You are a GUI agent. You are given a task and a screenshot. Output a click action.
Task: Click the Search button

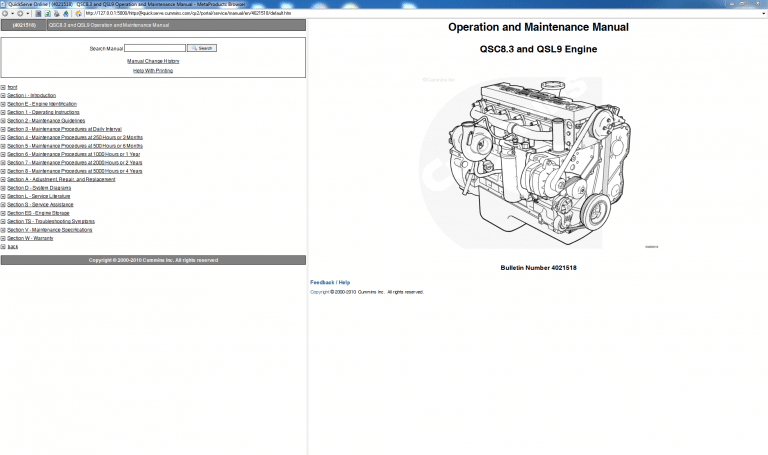click(202, 48)
